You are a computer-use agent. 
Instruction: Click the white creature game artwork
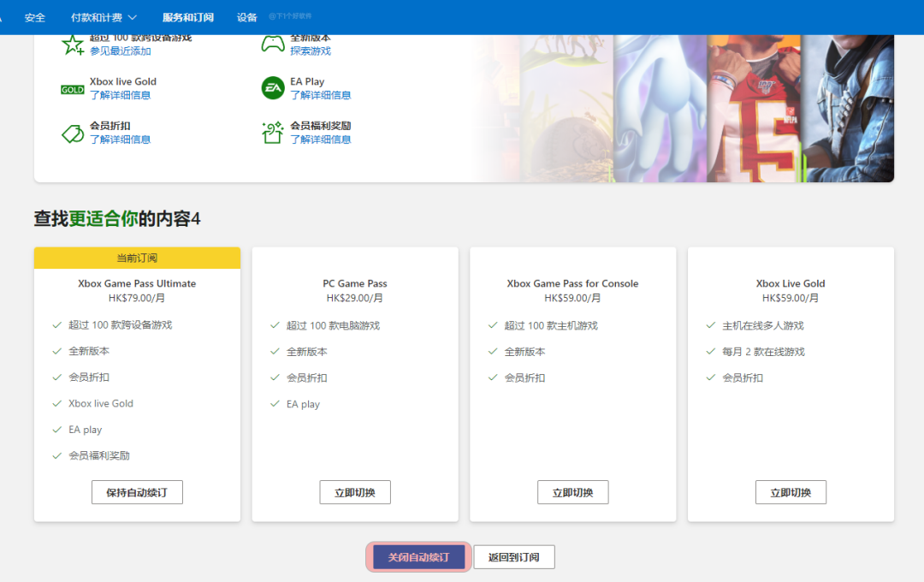click(x=660, y=109)
